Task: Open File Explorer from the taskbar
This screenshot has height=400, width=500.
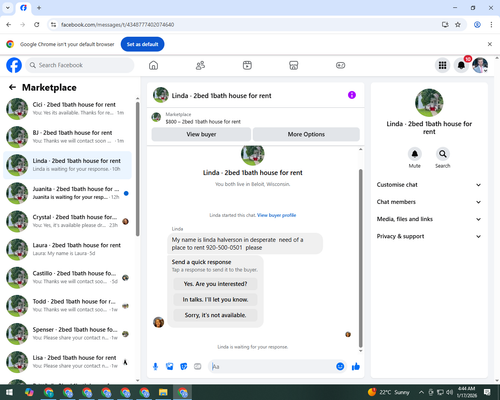Action: click(x=163, y=392)
